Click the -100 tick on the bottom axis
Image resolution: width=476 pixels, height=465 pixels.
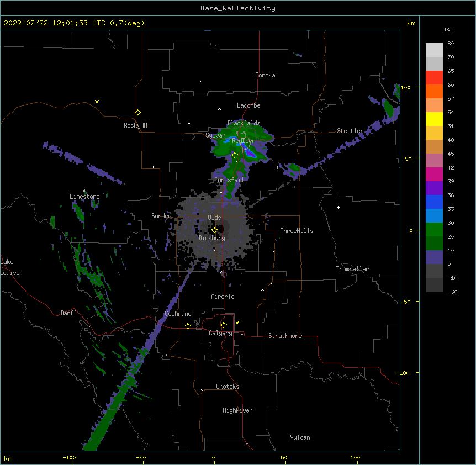click(x=69, y=458)
